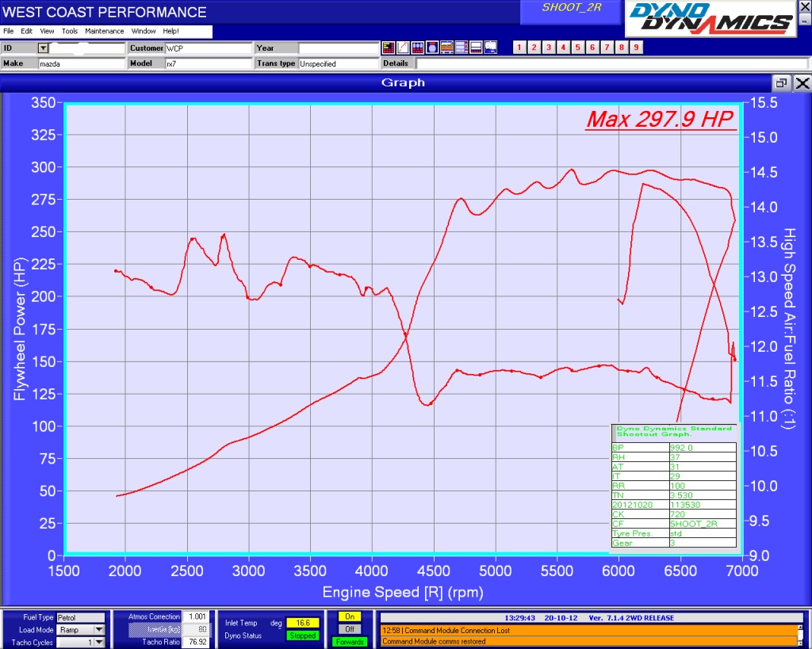Image resolution: width=812 pixels, height=649 pixels.
Task: Click the Tyre Pres. std cell
Action: 703,533
